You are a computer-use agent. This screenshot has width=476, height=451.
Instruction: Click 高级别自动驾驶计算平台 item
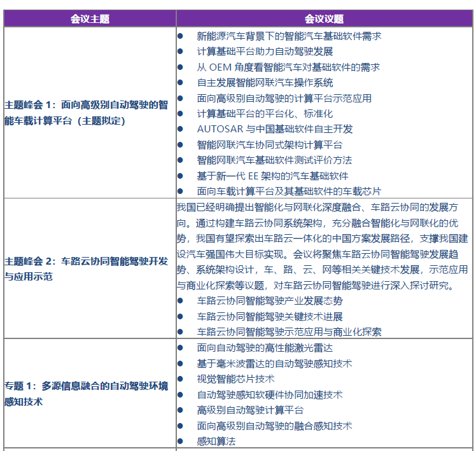[250, 410]
